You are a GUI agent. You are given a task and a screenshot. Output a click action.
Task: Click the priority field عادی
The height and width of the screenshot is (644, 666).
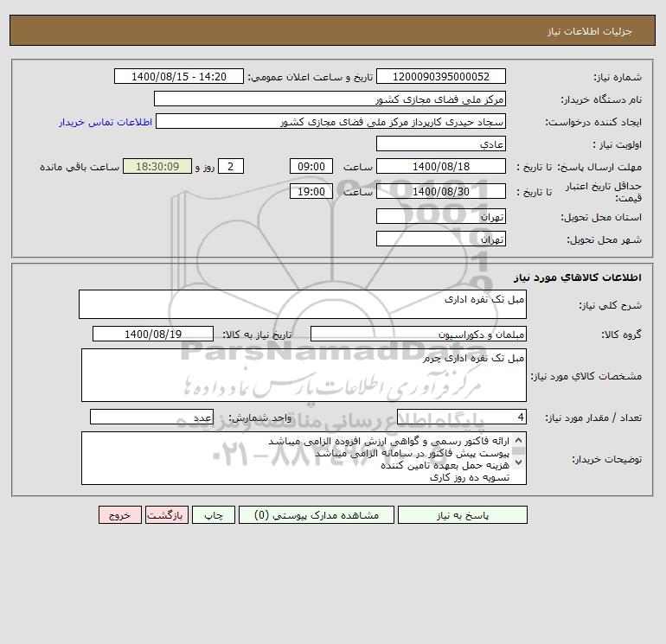(441, 143)
